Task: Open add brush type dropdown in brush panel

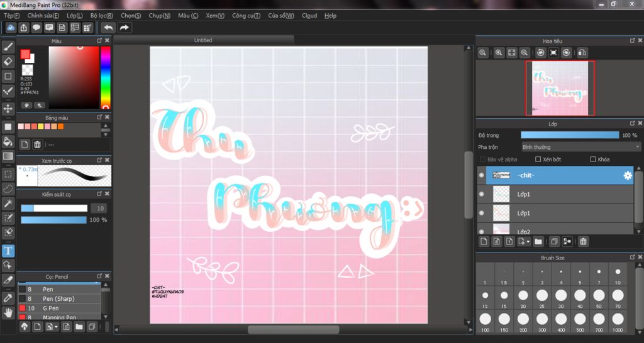Action: click(52, 327)
